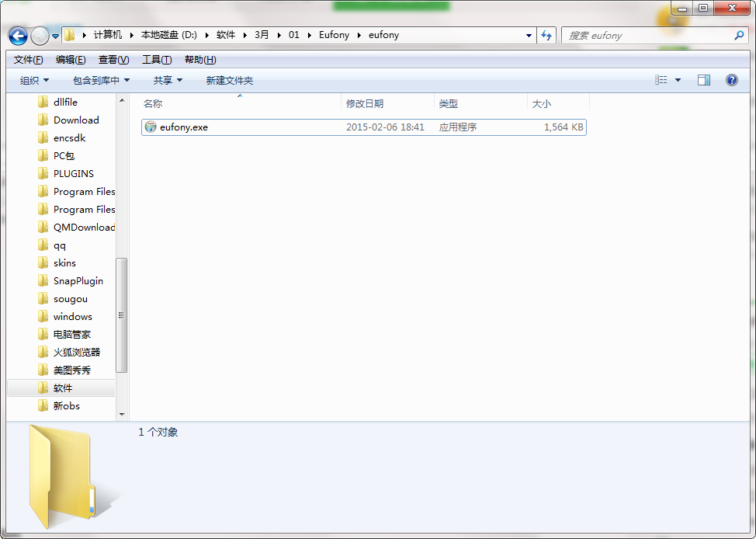Open Help with the question mark icon

pos(731,80)
